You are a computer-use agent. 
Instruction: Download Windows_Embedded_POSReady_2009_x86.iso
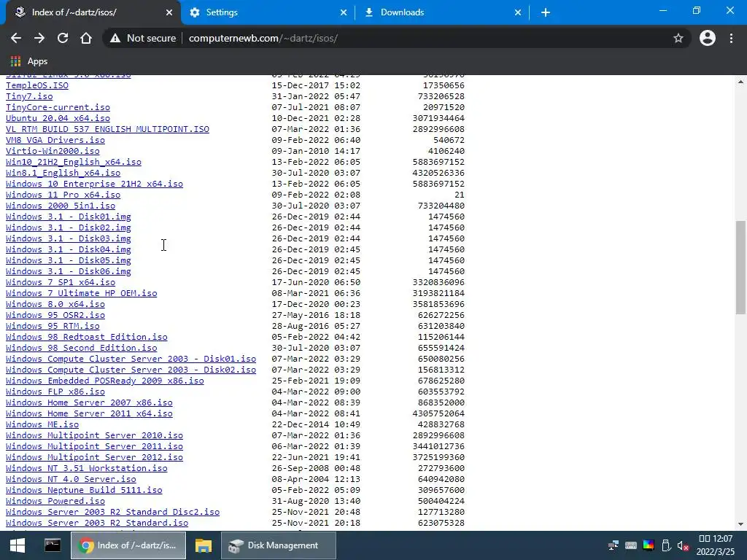coord(105,381)
